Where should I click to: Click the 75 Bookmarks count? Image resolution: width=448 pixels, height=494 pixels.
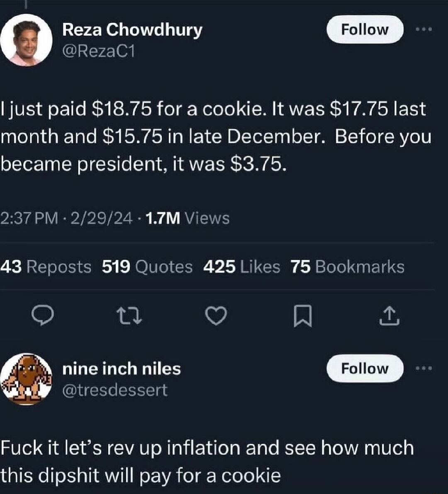(347, 267)
